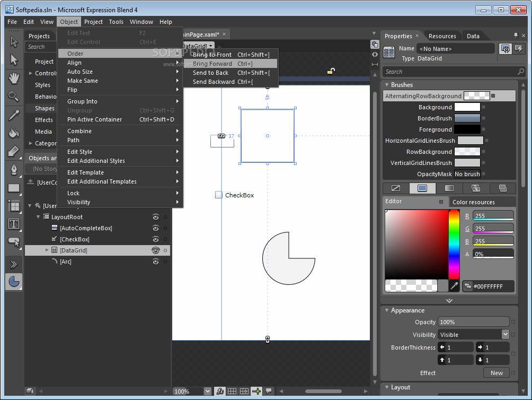Screen dimensions: 532x400
Task: Select the Button control tool
Action: coord(14,242)
